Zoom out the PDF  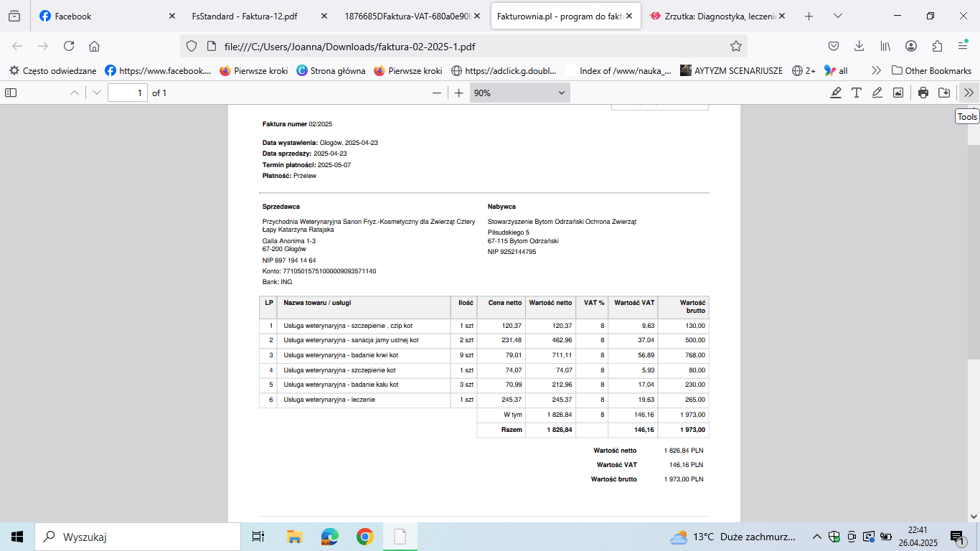tap(437, 93)
